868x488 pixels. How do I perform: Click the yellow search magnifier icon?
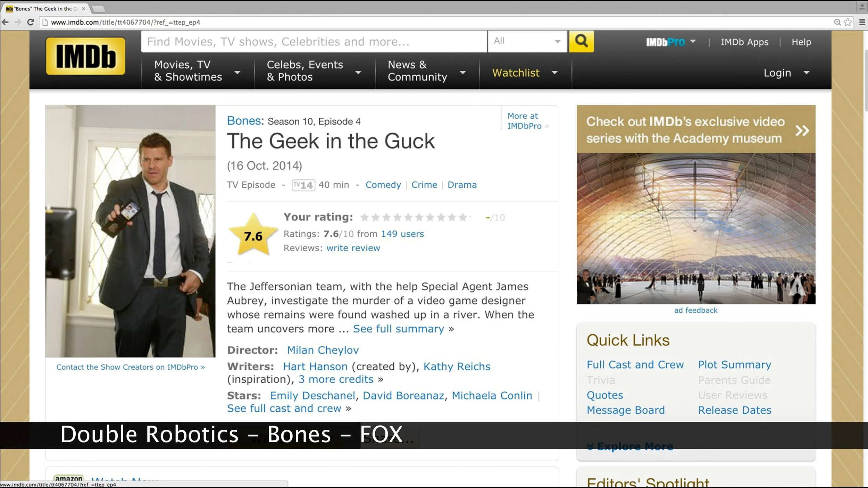582,41
